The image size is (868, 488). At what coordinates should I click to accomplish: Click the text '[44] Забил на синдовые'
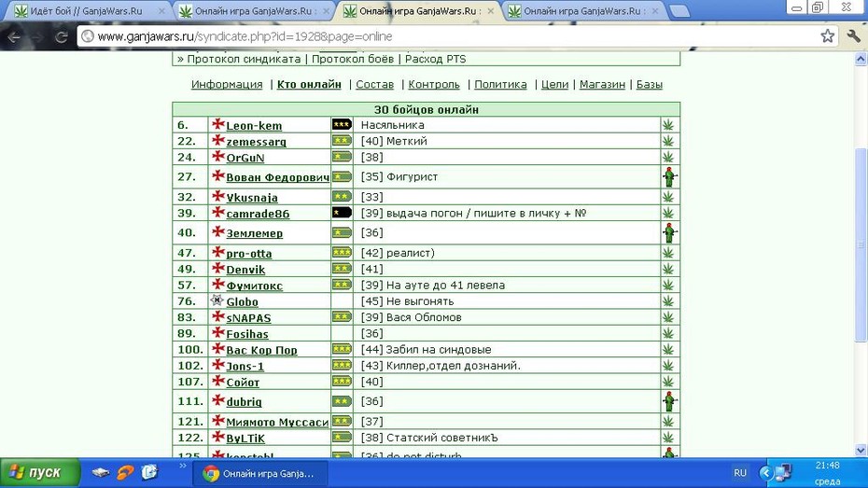pos(427,350)
